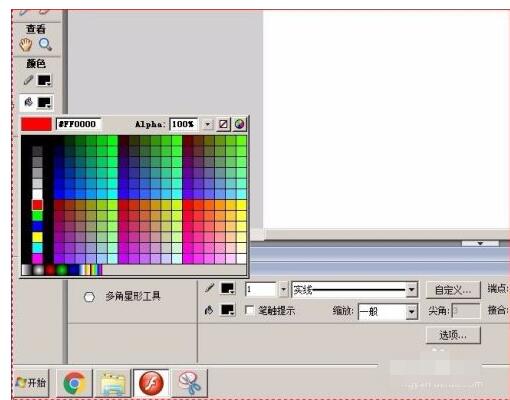Open properties panel stroke color swatch
Image resolution: width=510 pixels, height=400 pixels.
click(228, 289)
